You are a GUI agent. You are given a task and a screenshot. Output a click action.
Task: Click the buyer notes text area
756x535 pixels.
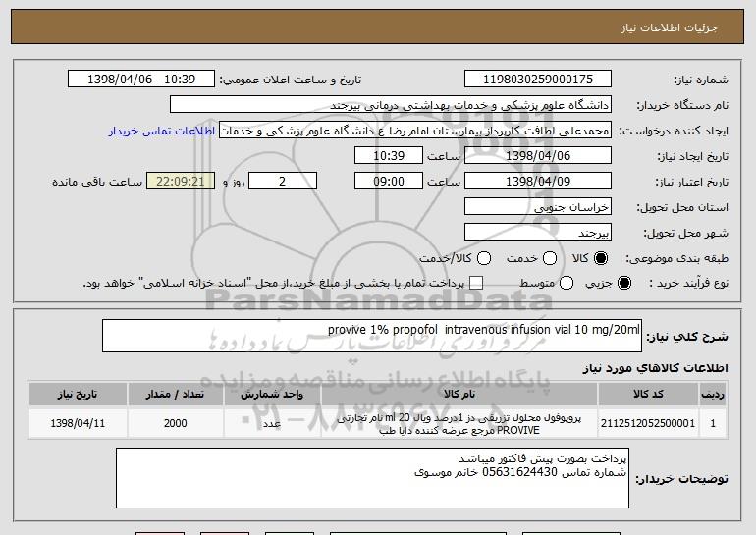tap(372, 478)
